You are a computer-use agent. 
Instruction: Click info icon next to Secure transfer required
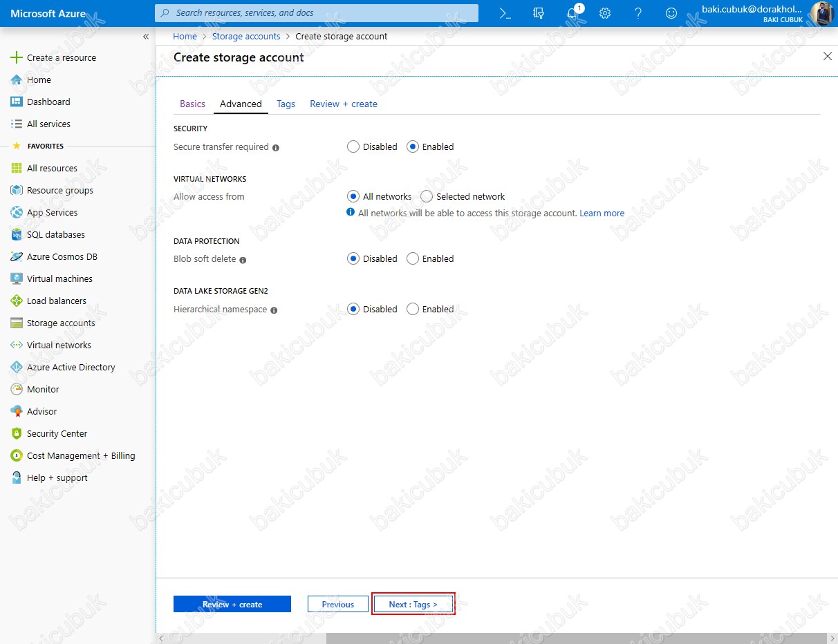pyautogui.click(x=276, y=148)
